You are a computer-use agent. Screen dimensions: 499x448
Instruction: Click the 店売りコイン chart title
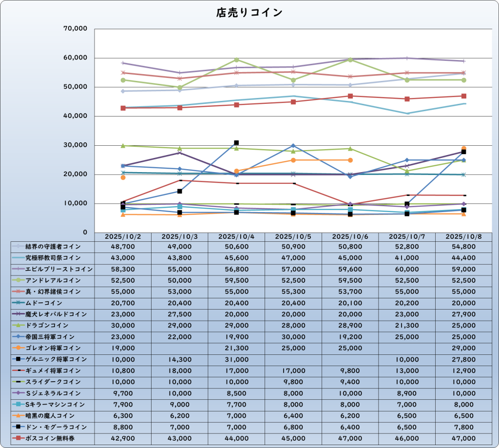(x=249, y=13)
